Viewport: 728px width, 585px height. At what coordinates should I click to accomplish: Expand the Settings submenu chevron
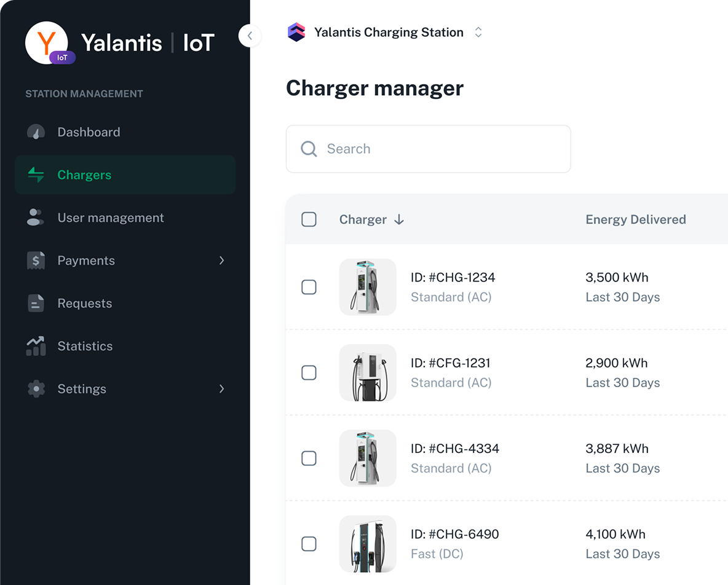[221, 389]
